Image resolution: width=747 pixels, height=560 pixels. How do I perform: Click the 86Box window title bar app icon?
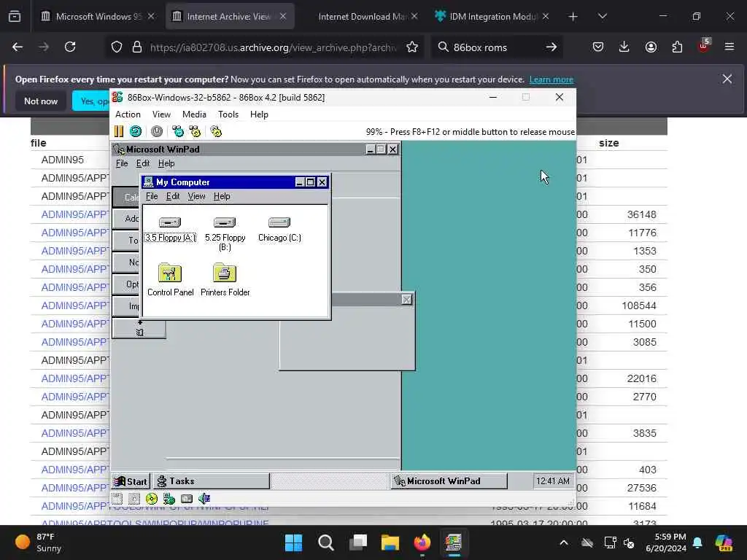point(117,97)
